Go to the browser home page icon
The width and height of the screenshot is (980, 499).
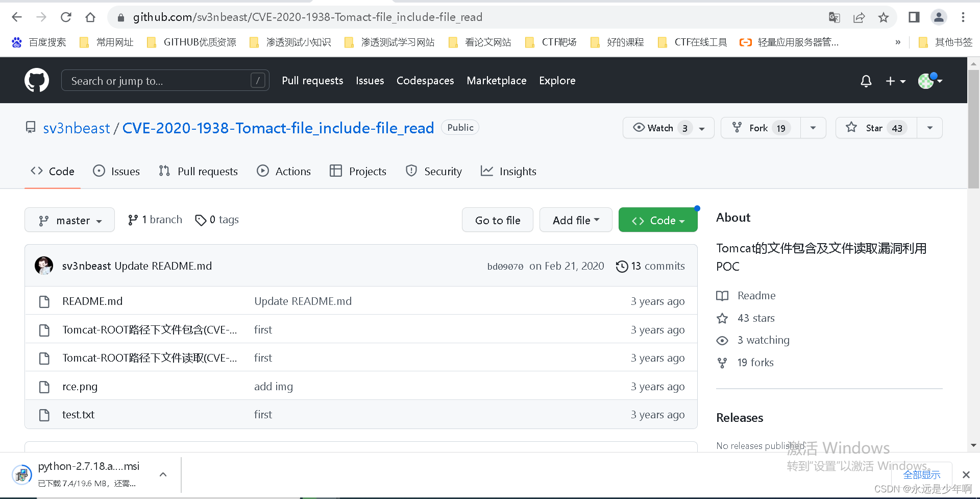90,17
